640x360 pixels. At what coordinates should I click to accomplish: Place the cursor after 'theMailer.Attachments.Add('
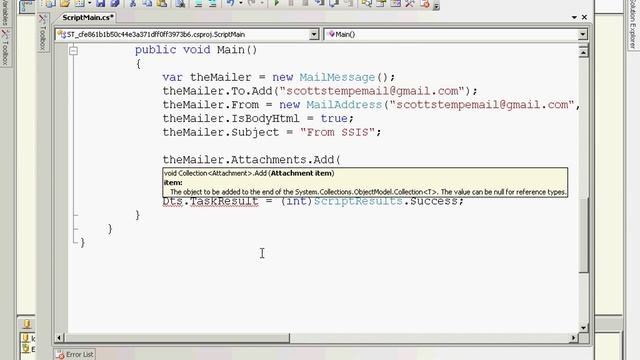click(x=341, y=160)
